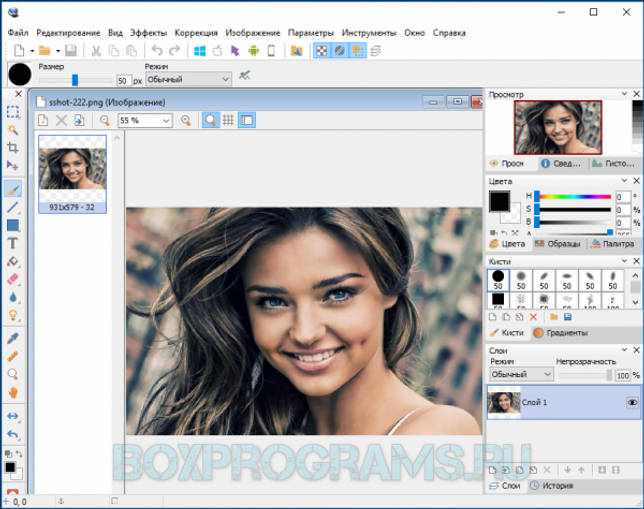The image size is (644, 509).
Task: Select the sshot-222 image thumbnail
Action: (x=72, y=174)
